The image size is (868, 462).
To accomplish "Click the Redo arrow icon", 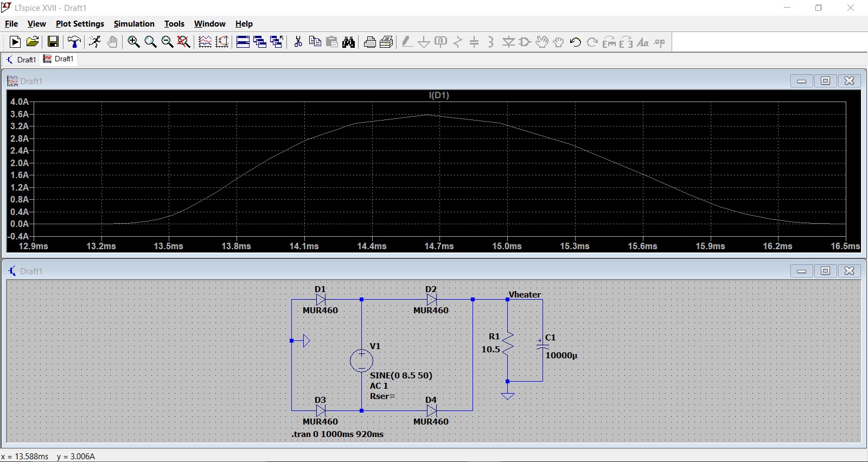I will tap(592, 42).
